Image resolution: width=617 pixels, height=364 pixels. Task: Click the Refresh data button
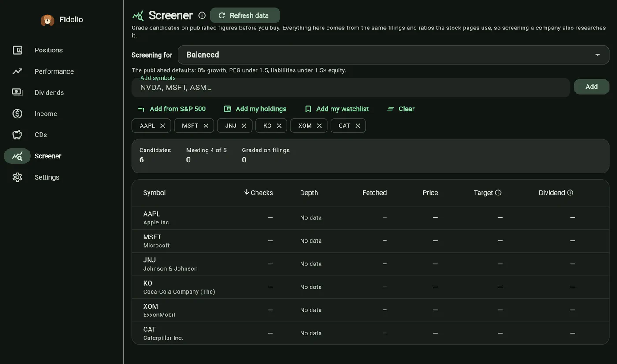(x=245, y=15)
